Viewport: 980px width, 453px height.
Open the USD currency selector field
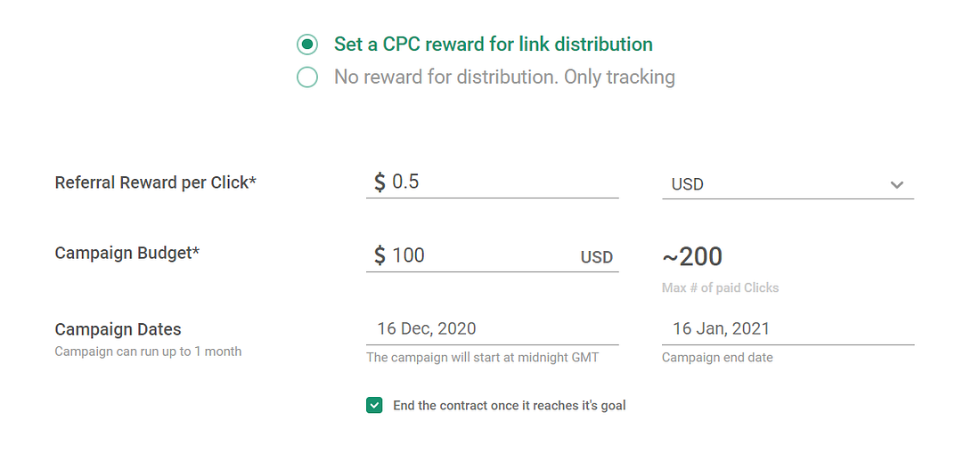click(x=775, y=184)
